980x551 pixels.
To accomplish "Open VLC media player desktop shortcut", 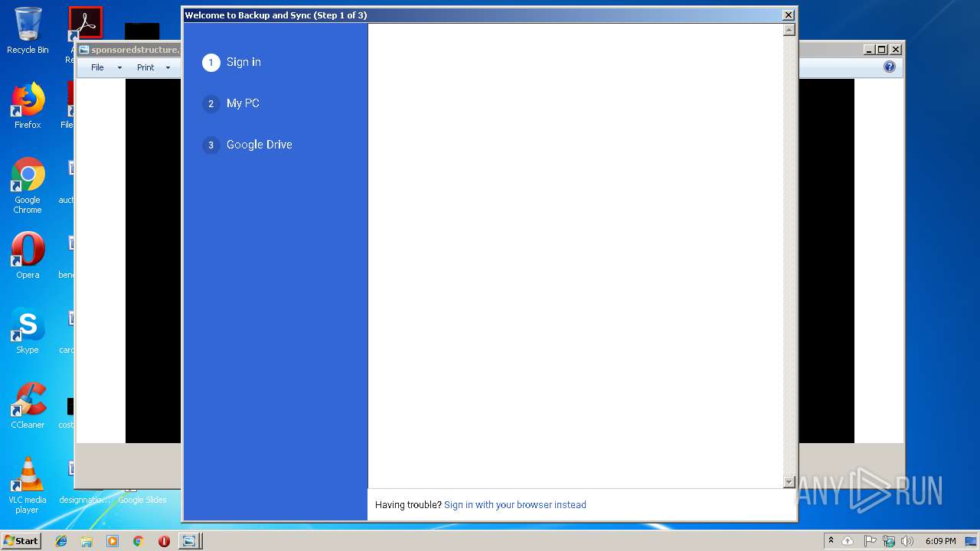I will pos(28,485).
